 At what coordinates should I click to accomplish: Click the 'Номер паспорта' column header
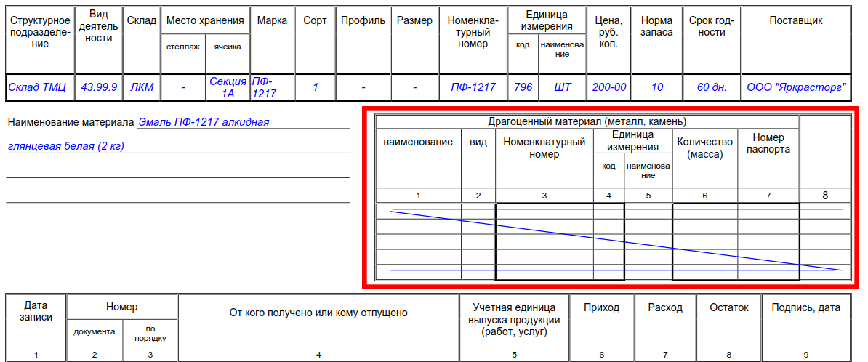(768, 143)
